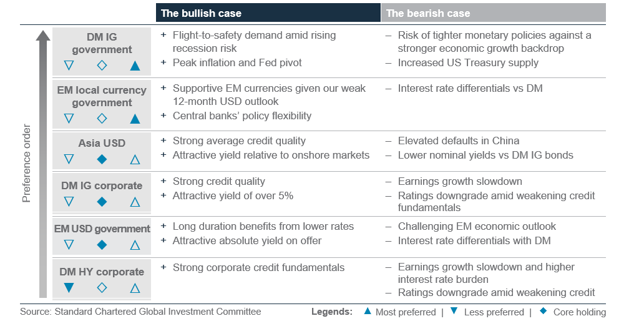Viewport: 644px width, 321px height.
Task: Select The bearish case header
Action: 494,12
